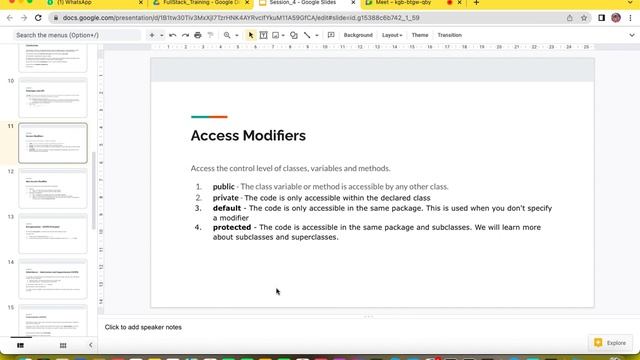The image size is (640, 360).
Task: Click the Insert image icon
Action: (276, 35)
